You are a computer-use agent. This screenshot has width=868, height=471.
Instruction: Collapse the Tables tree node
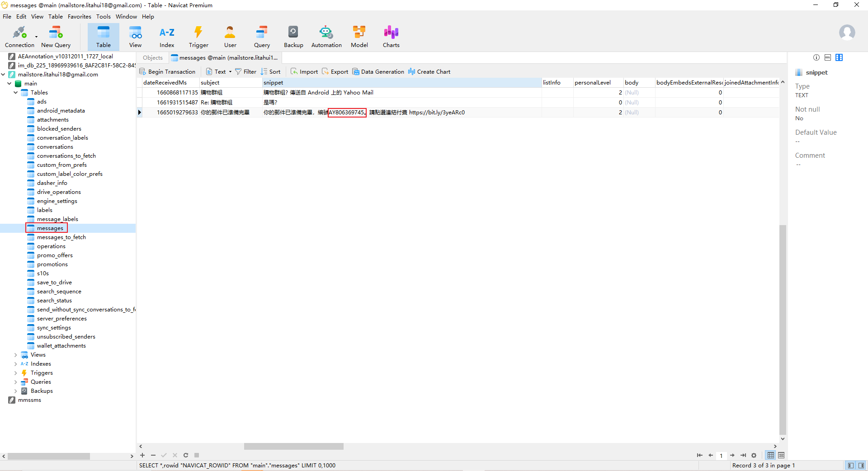(x=16, y=93)
